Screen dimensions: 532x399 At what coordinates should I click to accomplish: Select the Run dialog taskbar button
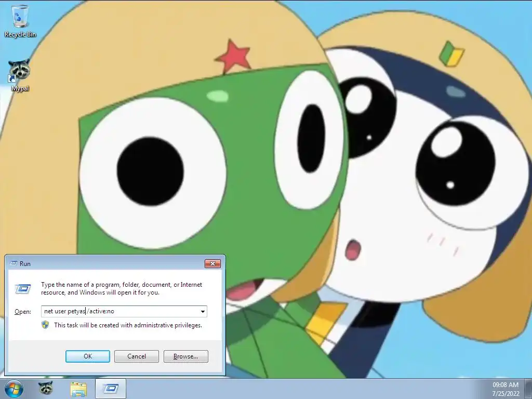(111, 389)
